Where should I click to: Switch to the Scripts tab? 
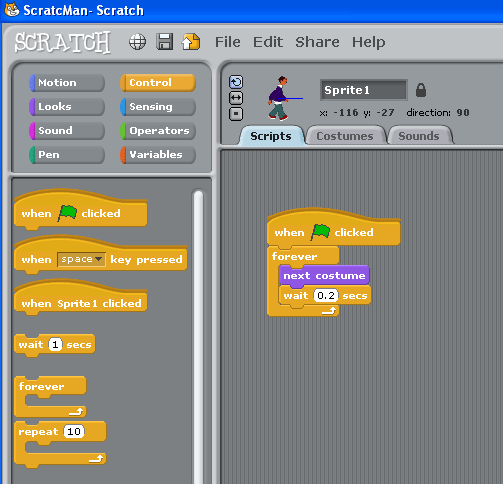click(271, 136)
